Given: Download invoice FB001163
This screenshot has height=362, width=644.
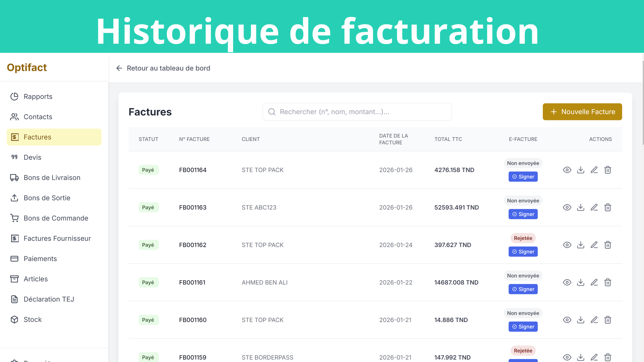Looking at the screenshot, I should [x=581, y=207].
